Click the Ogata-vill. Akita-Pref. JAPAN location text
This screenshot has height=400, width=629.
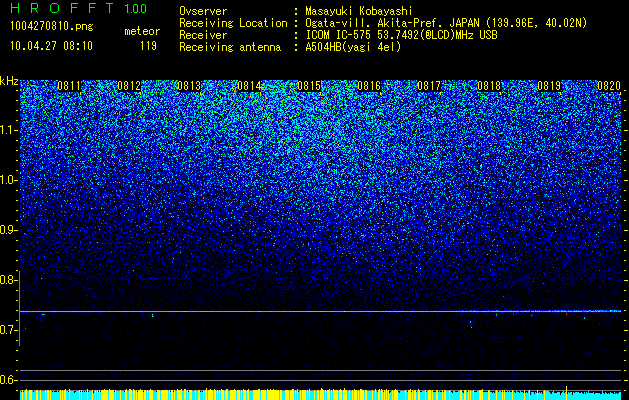coord(446,23)
